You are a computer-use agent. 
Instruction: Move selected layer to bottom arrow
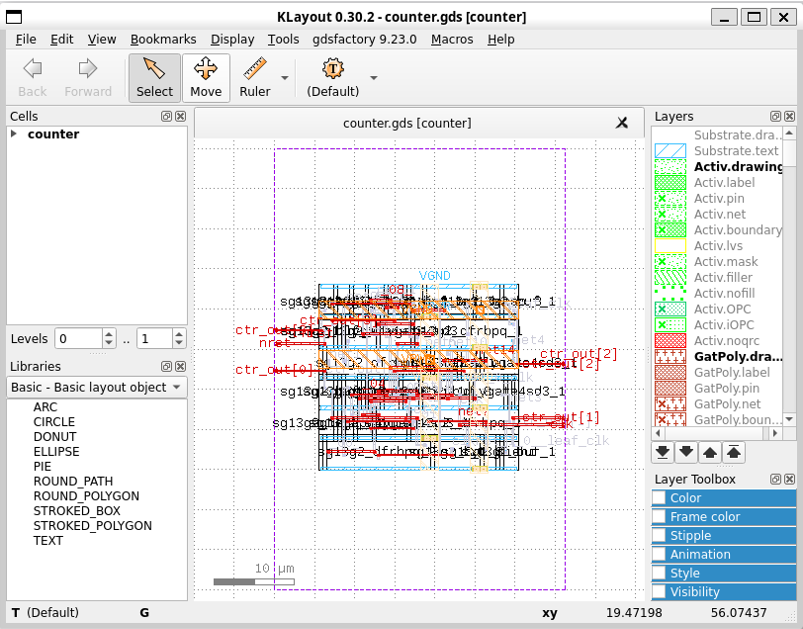[662, 452]
